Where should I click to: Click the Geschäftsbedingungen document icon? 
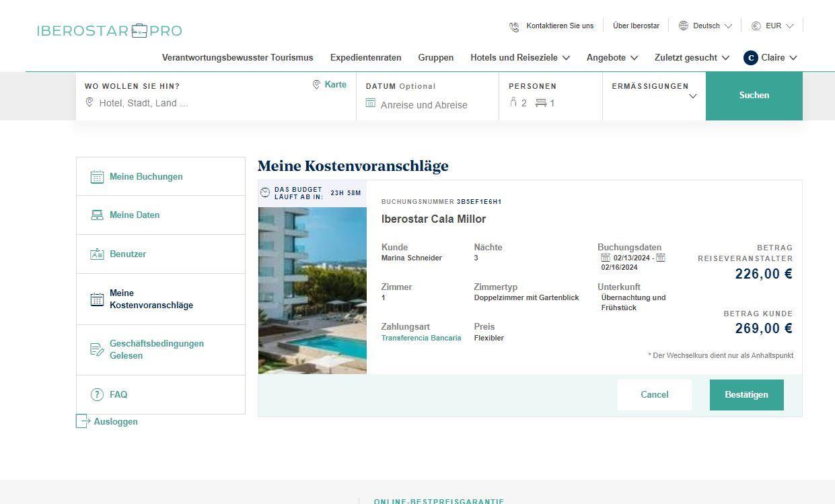(x=98, y=349)
